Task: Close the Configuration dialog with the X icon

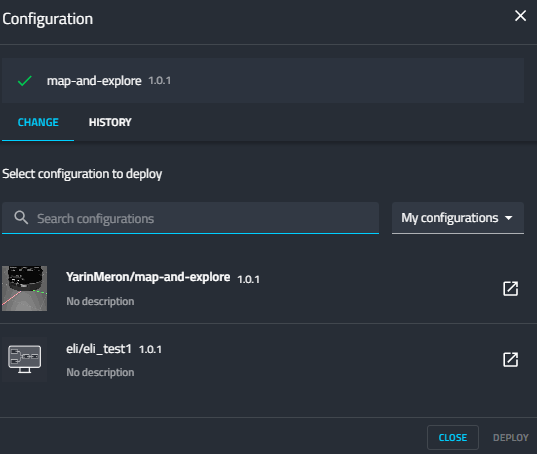Action: point(520,16)
